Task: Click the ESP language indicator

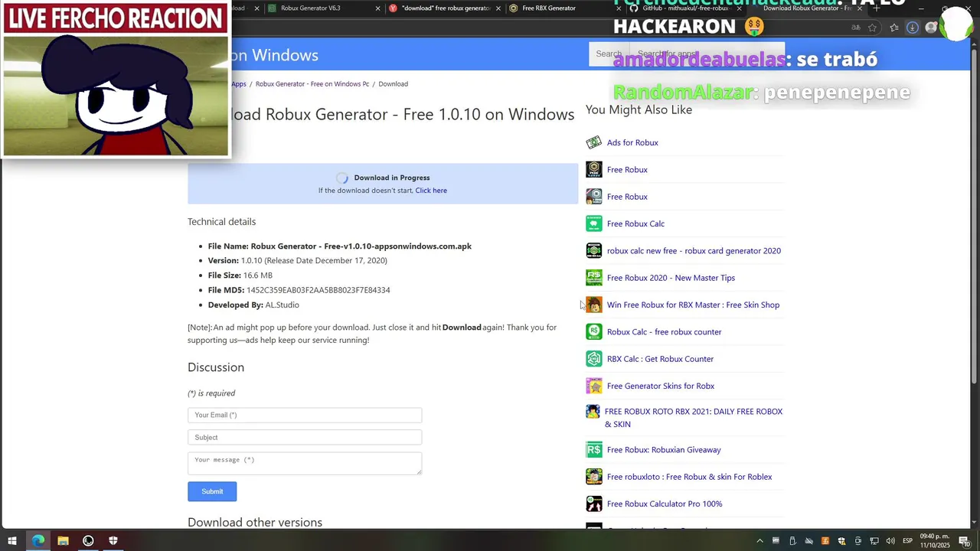Action: (x=907, y=541)
